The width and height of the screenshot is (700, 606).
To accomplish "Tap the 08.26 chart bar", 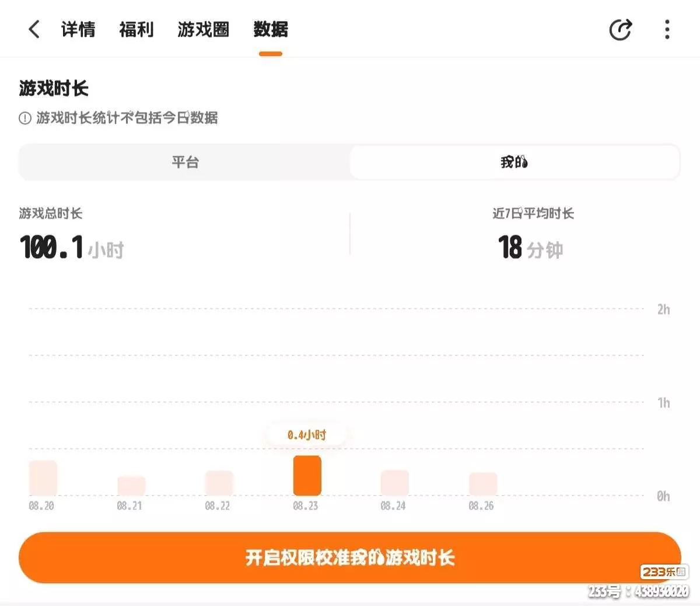I will [483, 484].
